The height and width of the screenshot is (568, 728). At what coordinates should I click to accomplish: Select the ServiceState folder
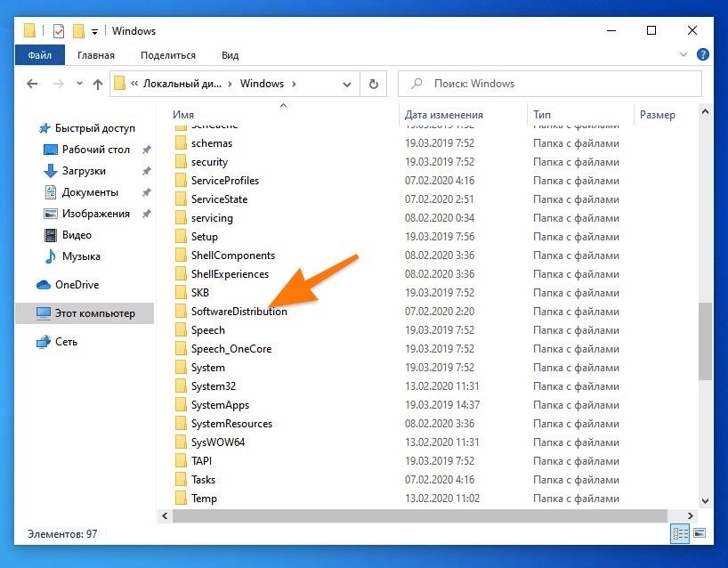[x=219, y=199]
